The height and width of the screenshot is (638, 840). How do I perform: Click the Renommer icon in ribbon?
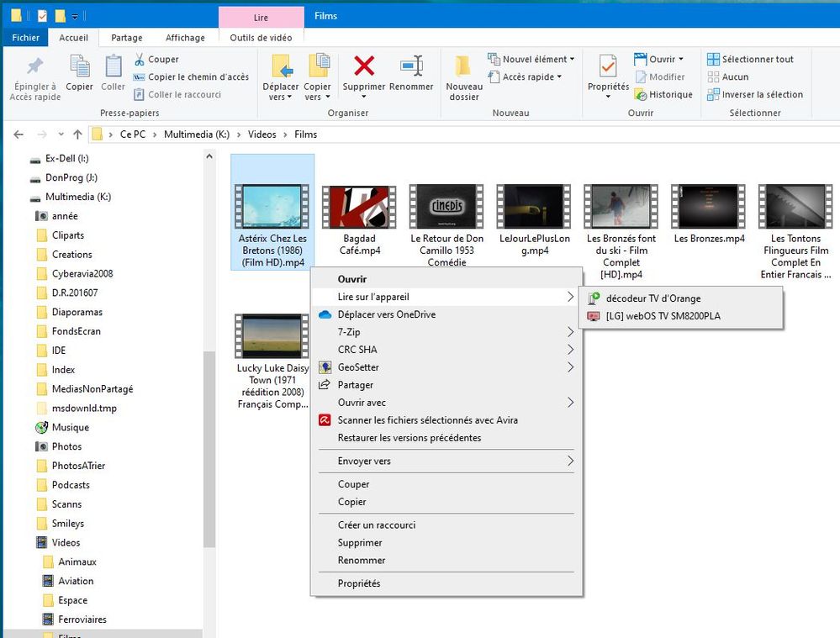pyautogui.click(x=411, y=67)
